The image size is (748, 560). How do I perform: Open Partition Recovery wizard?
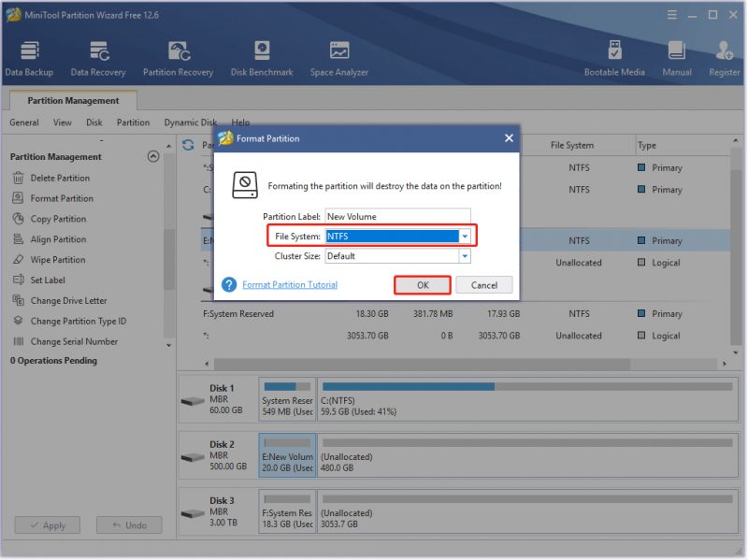[179, 59]
